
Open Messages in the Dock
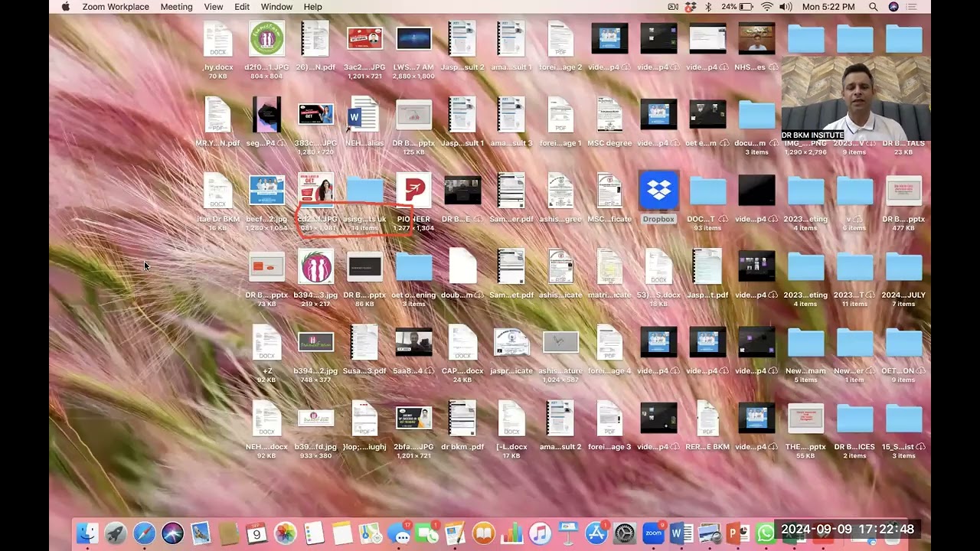tap(398, 533)
